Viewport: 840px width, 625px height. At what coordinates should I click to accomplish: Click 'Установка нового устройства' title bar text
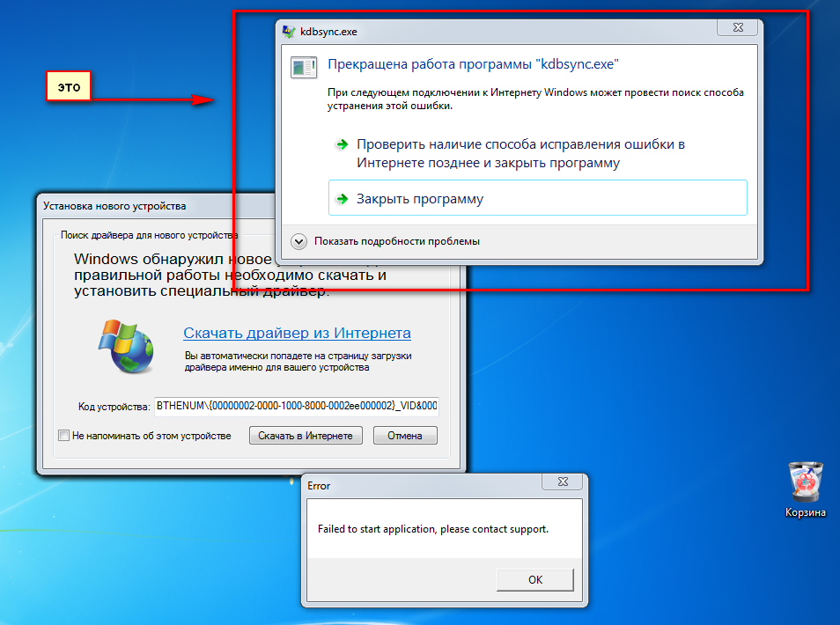pos(114,206)
